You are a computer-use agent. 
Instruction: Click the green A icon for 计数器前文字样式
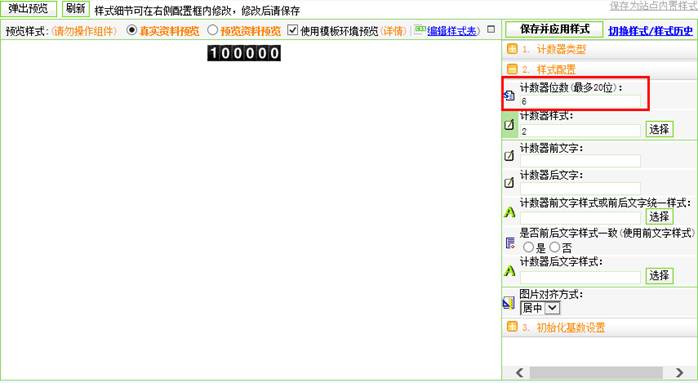509,212
